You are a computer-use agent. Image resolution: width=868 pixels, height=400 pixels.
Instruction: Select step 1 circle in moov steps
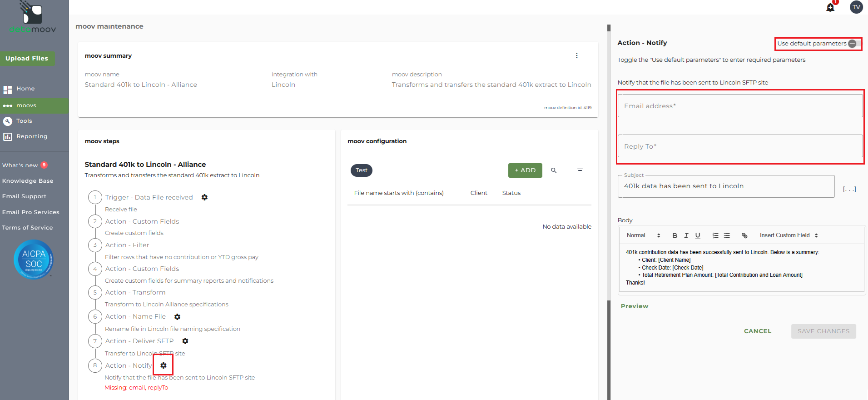(x=95, y=197)
